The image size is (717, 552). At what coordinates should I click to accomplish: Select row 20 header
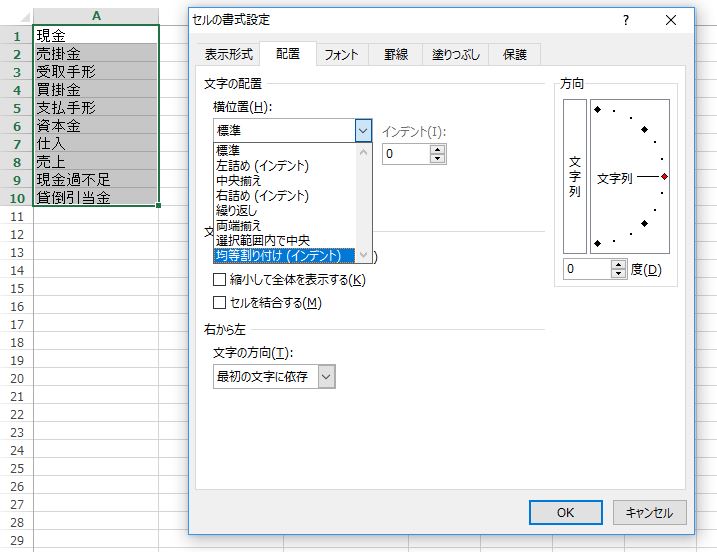pos(16,378)
